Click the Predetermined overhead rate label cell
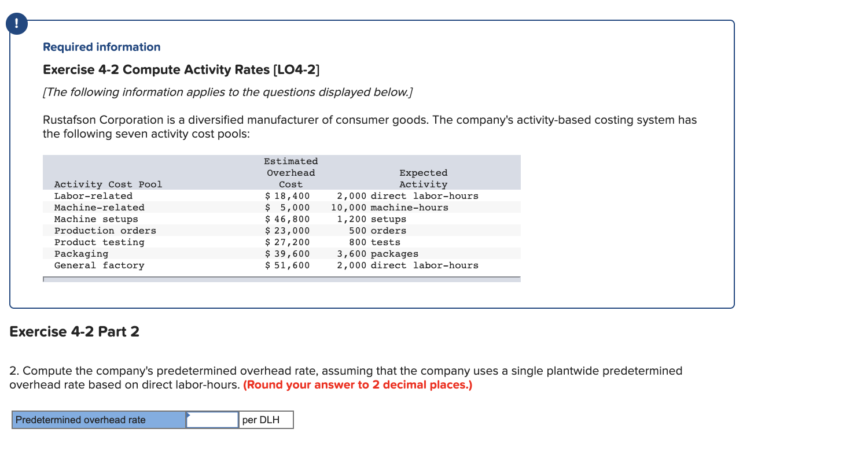Image resolution: width=868 pixels, height=451 pixels. (98, 420)
